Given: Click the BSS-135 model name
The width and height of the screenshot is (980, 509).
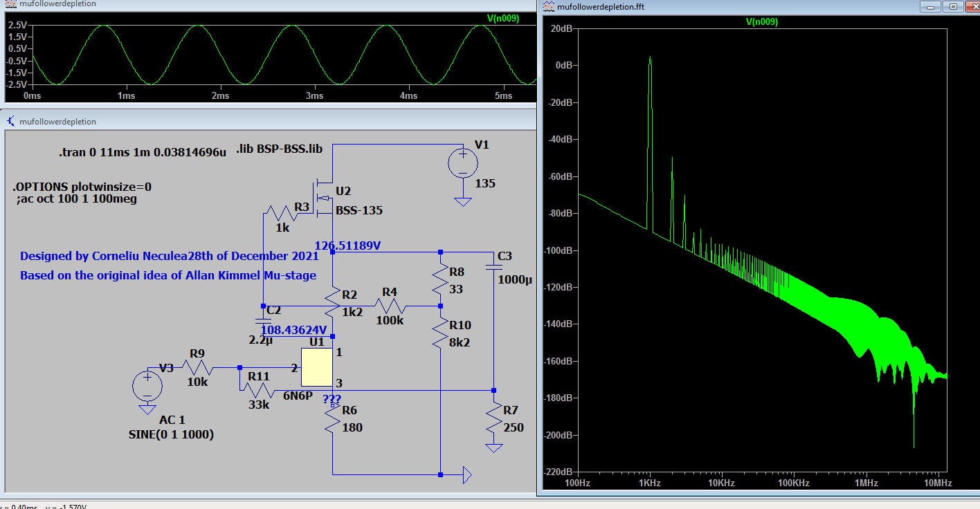Looking at the screenshot, I should click(359, 210).
